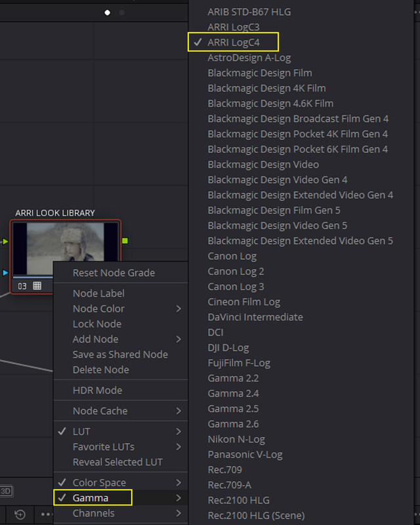Click Save as Shared Node
The image size is (420, 525).
(120, 354)
